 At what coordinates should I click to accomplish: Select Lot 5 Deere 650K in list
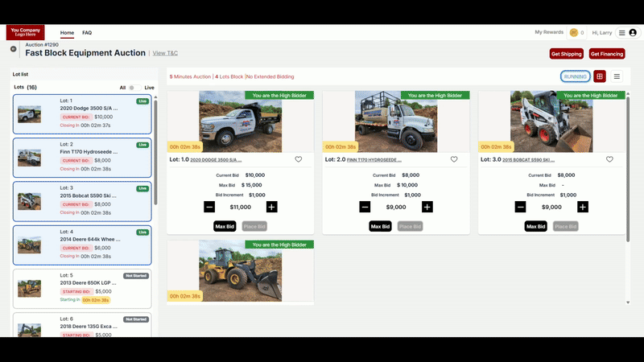[x=82, y=289]
